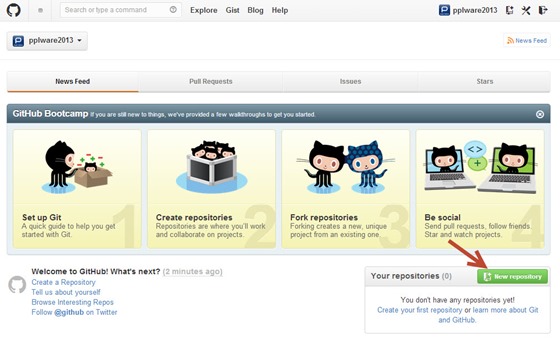The image size is (560, 363).
Task: Click You don't have any repositories yet text
Action: pos(458,300)
